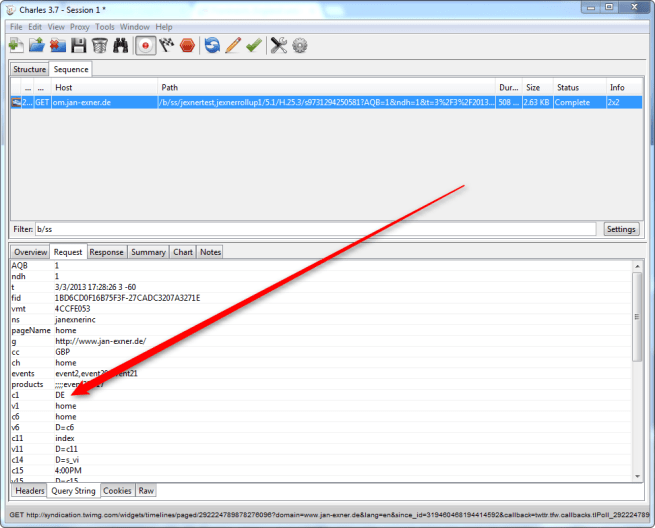Select the pageName parameter row
Viewport: 655px width, 528px height.
click(x=321, y=330)
